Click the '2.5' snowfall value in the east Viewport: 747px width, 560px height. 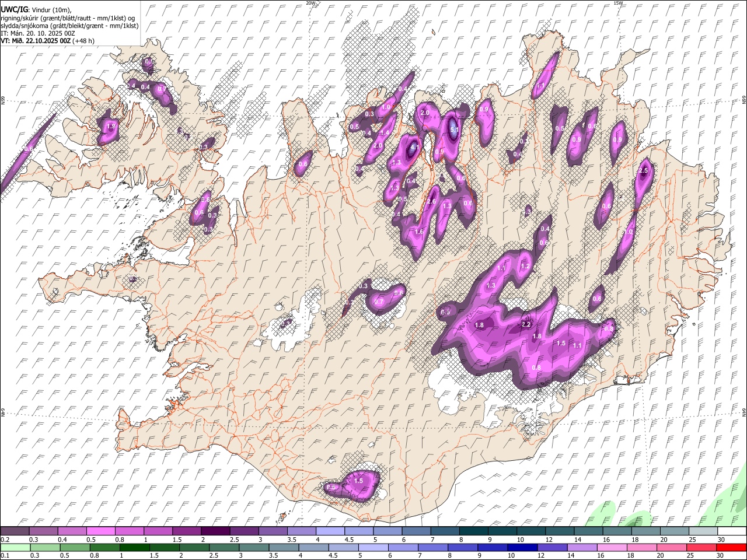(x=643, y=170)
